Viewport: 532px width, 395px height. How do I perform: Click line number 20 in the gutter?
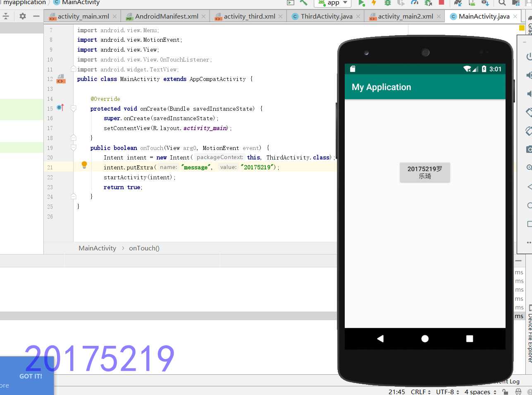click(50, 157)
